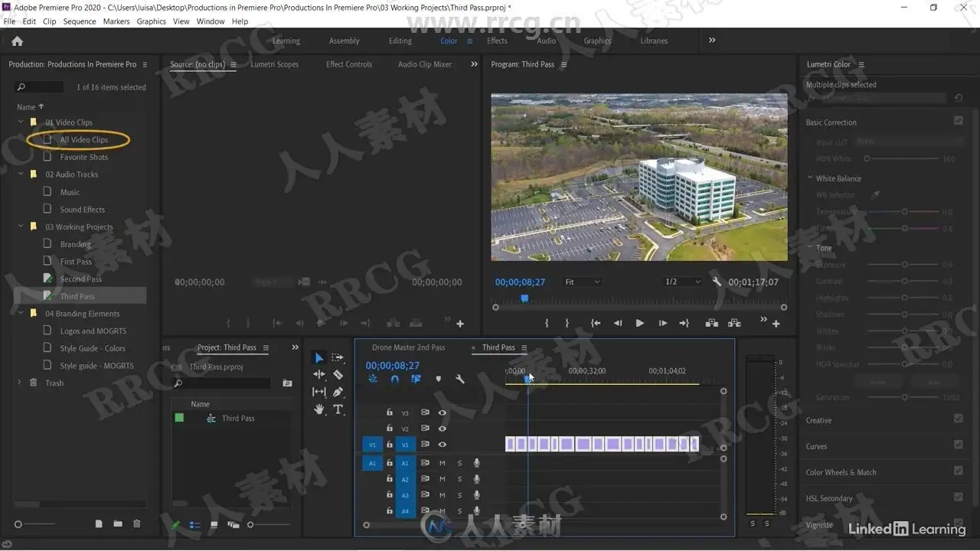The height and width of the screenshot is (551, 980).
Task: Click the Home icon
Action: (x=17, y=41)
